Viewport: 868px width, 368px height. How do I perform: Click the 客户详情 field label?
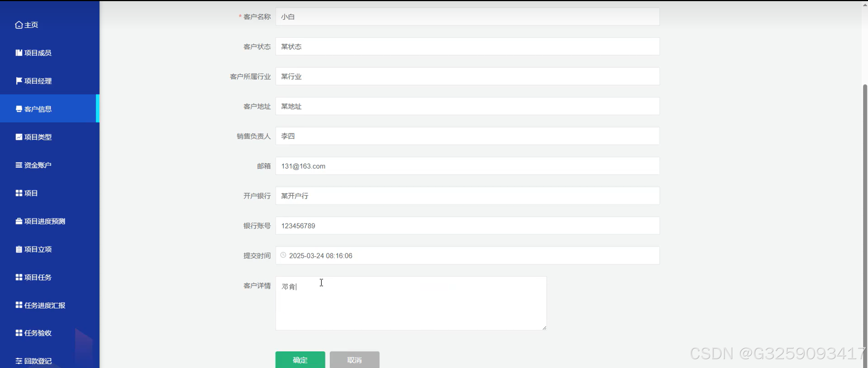(257, 285)
